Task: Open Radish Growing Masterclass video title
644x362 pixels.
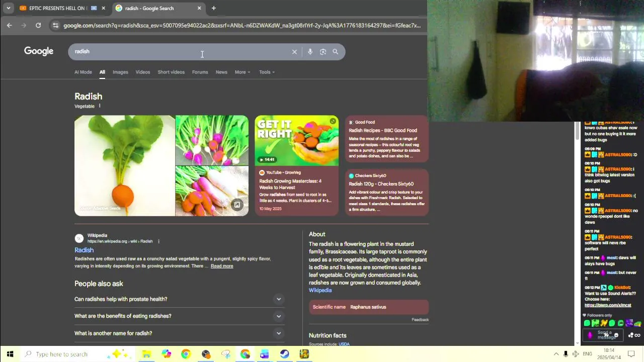Action: [x=290, y=184]
